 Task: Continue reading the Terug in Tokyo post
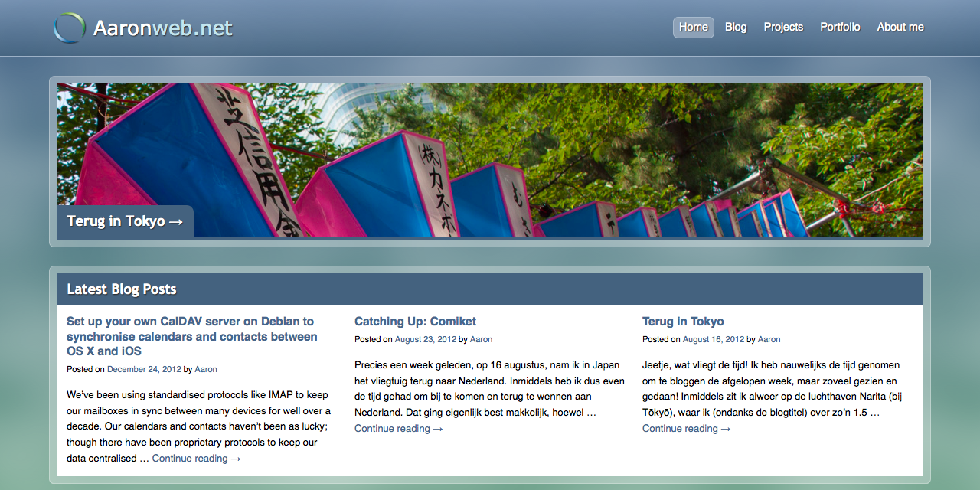686,429
